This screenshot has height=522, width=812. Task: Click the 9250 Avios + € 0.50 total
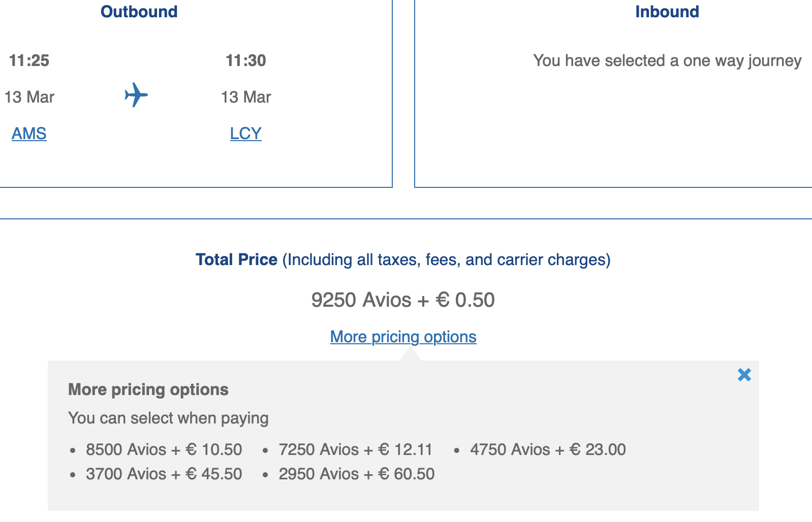point(403,300)
